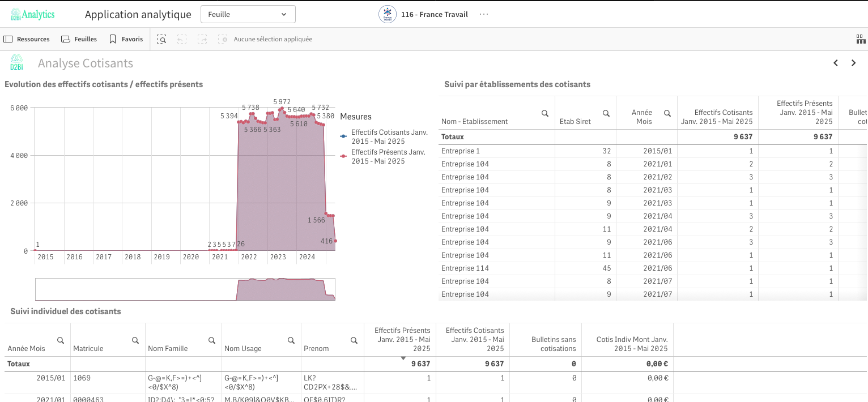Viewport: 868px width, 402px height.
Task: Go to the previous sheet arrow
Action: tap(836, 63)
